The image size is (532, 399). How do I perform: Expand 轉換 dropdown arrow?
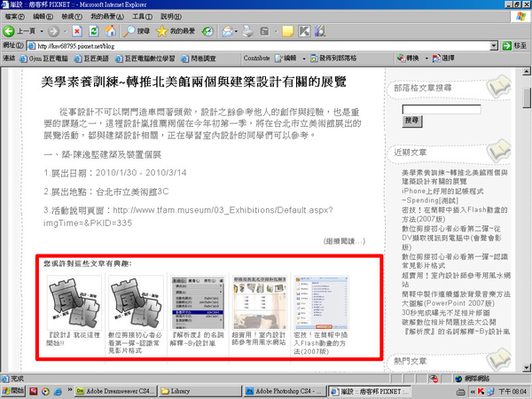426,59
